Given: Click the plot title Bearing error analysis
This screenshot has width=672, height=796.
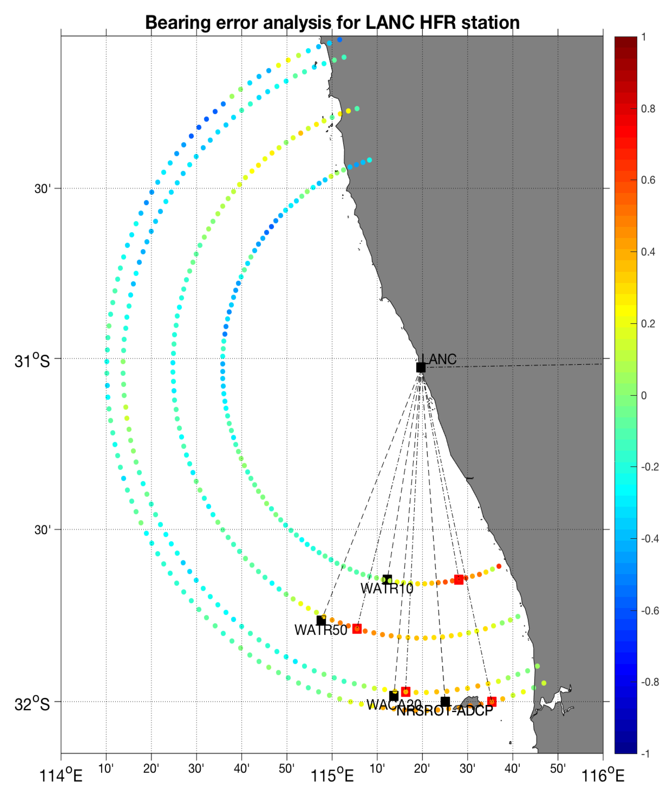Looking at the screenshot, I should [x=332, y=22].
